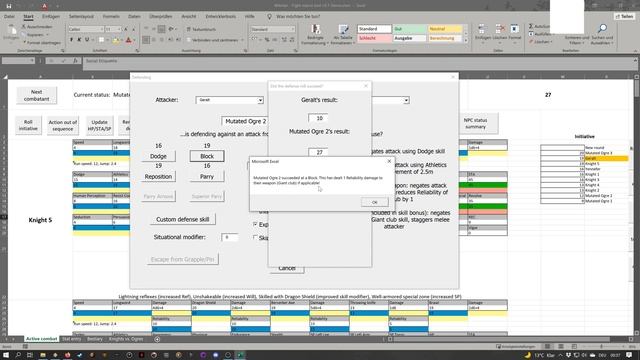This screenshot has width=640, height=360.
Task: Choose the Dodge defense button
Action: (x=158, y=156)
